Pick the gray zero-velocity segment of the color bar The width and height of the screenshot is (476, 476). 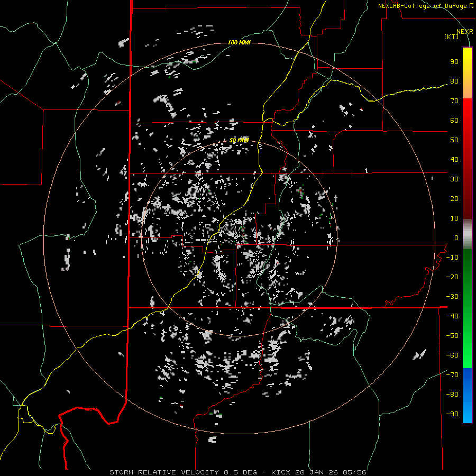pos(467,234)
